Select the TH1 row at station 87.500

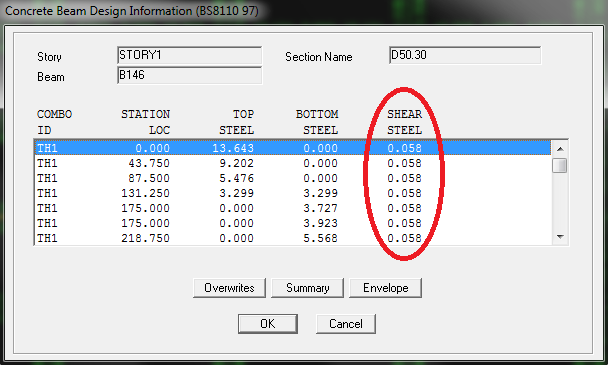pos(293,178)
